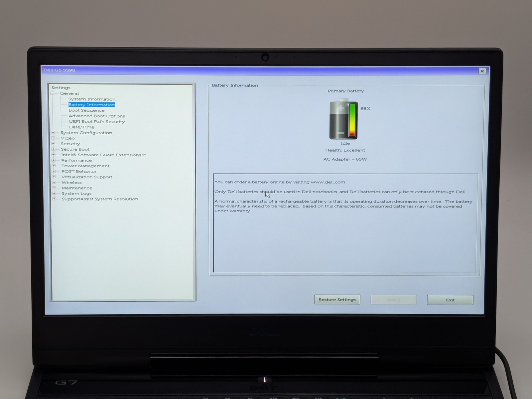Select the General category label
Viewport: 532px width, 399px height.
click(x=69, y=93)
